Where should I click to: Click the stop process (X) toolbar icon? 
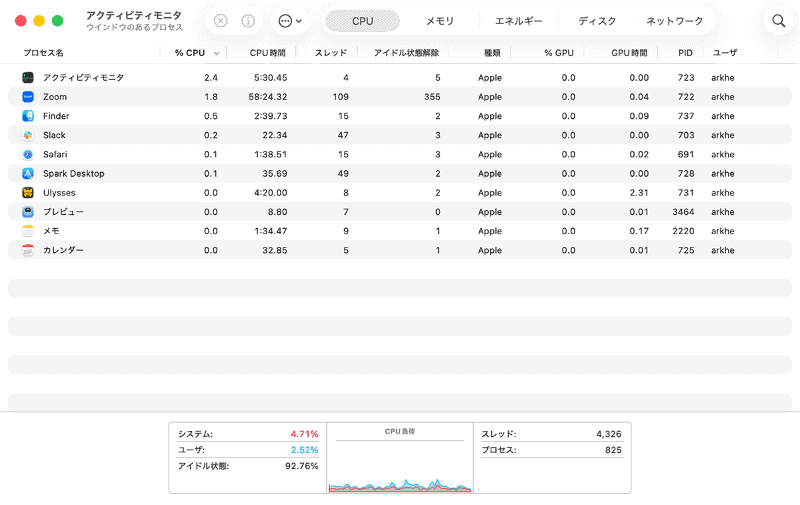[220, 21]
